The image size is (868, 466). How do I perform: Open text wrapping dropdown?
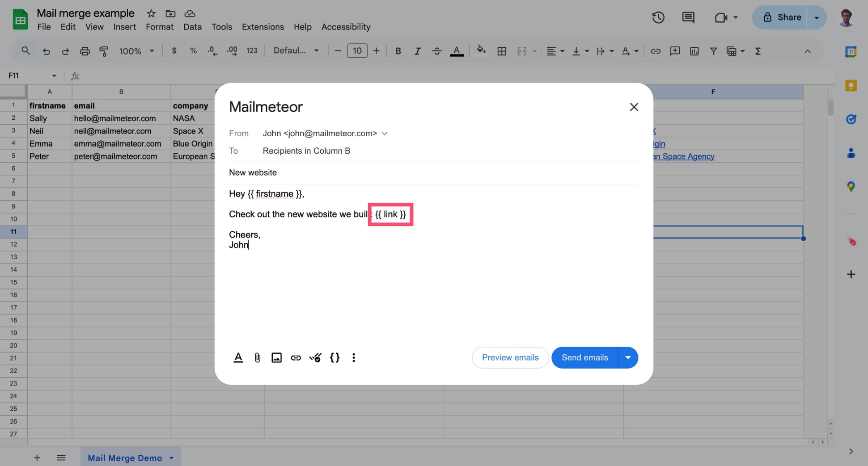tap(605, 51)
